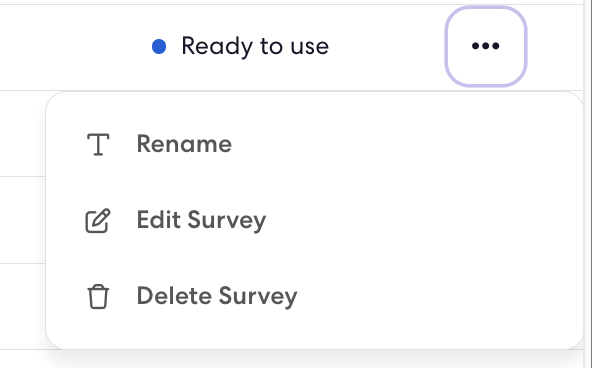592x368 pixels.
Task: Select the T-shaped Rename icon
Action: [x=98, y=144]
